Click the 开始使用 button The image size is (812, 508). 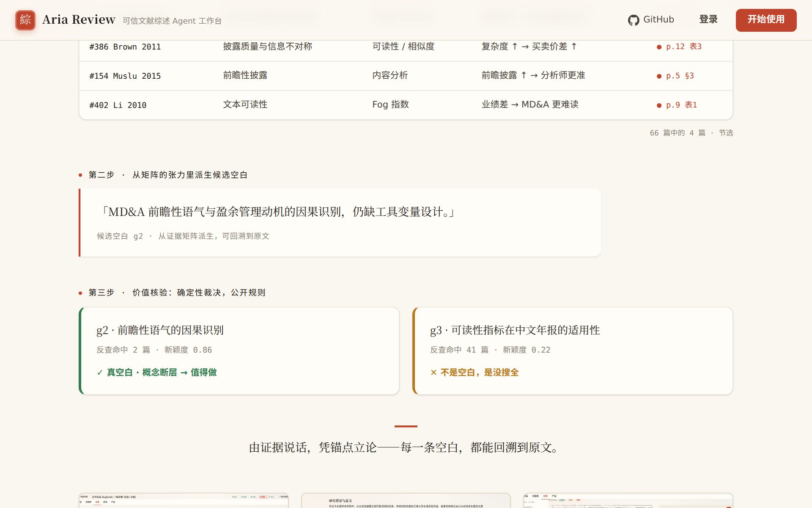pyautogui.click(x=766, y=20)
